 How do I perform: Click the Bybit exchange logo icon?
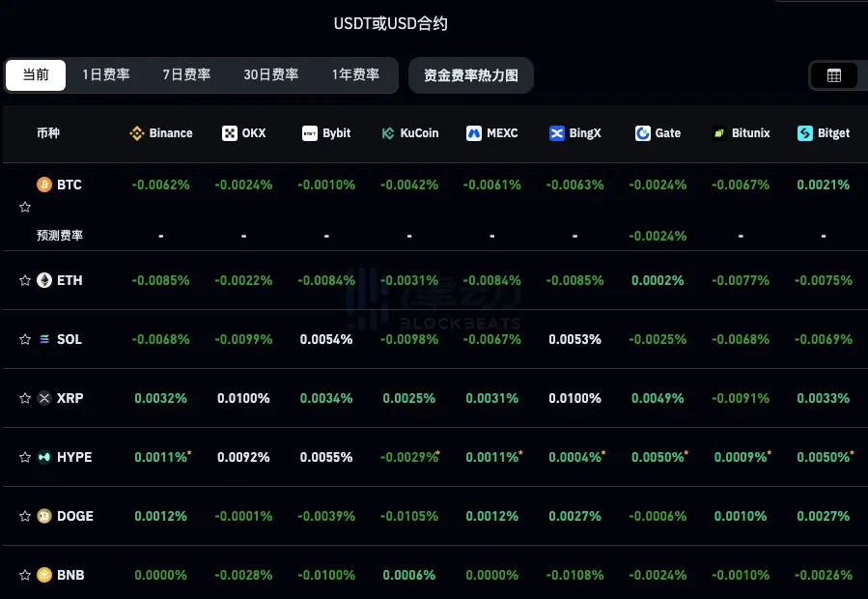click(309, 133)
